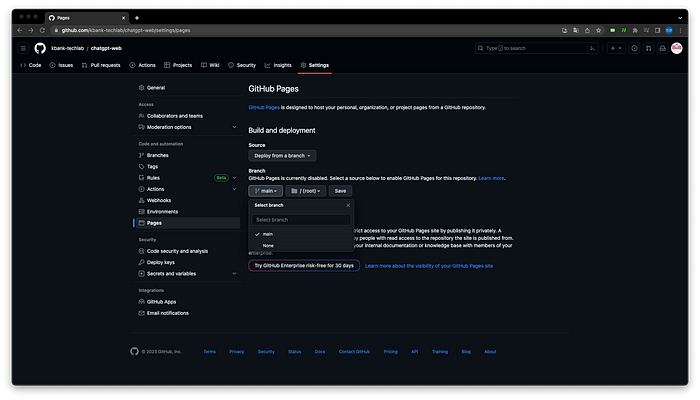
Task: Open the Deploy from a branch dropdown
Action: pyautogui.click(x=283, y=155)
